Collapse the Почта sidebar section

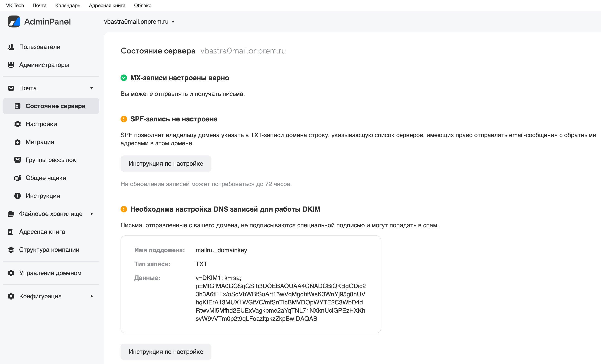[x=92, y=88]
